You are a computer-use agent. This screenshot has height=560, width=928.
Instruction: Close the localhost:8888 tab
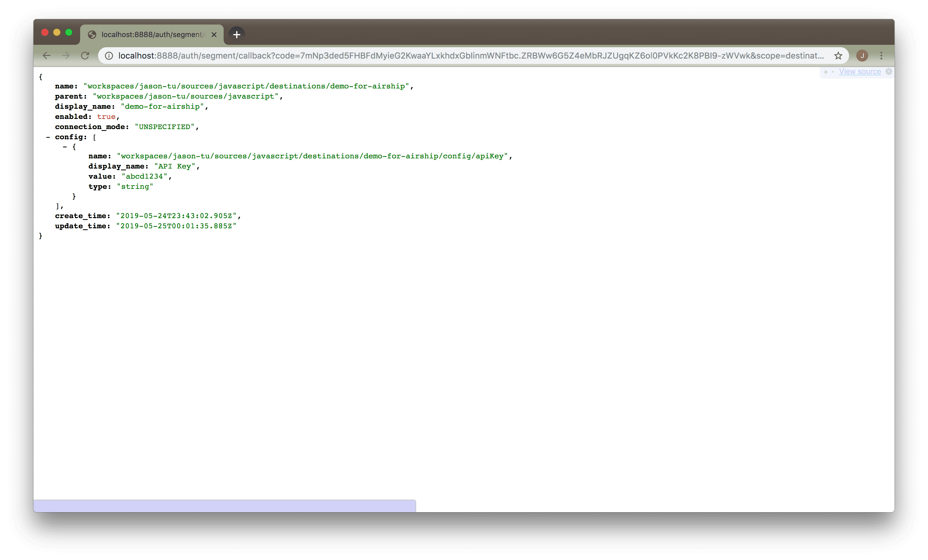pyautogui.click(x=214, y=35)
